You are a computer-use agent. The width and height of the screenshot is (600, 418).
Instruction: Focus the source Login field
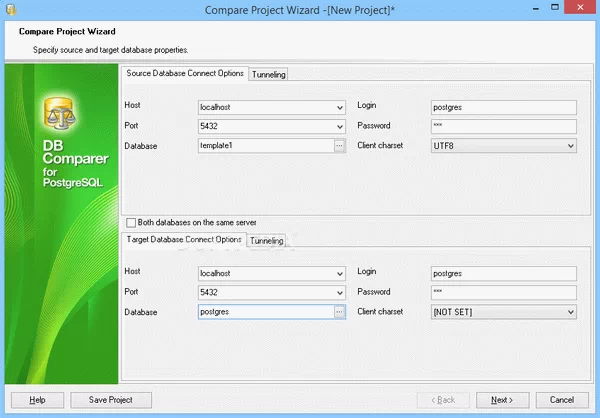[x=504, y=108]
